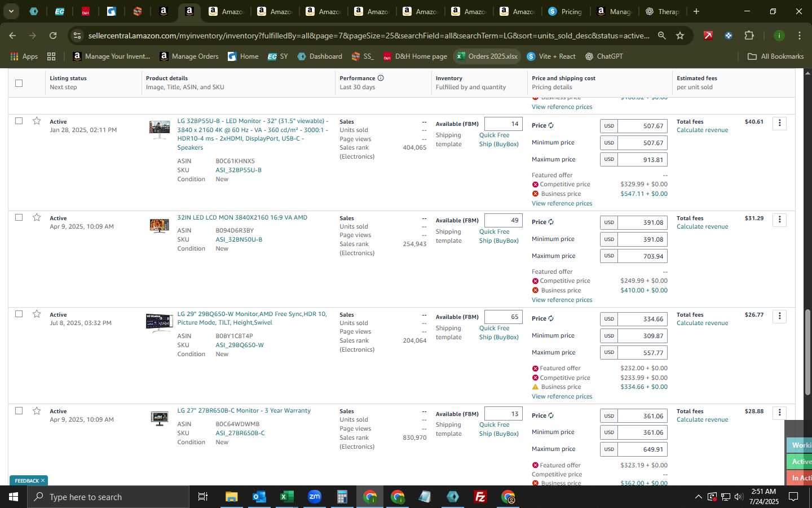
Task: Open LG 32BP55U-B LED Monitor title link
Action: tap(253, 134)
